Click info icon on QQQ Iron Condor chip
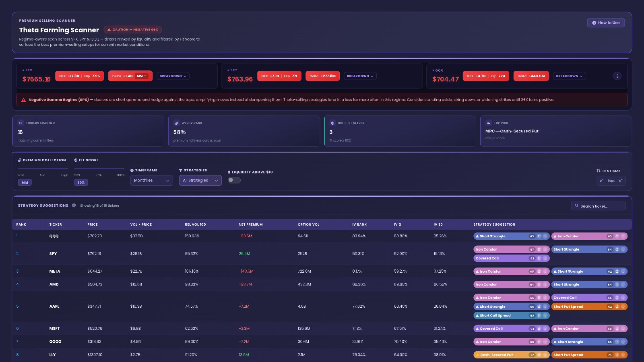 coord(623,237)
